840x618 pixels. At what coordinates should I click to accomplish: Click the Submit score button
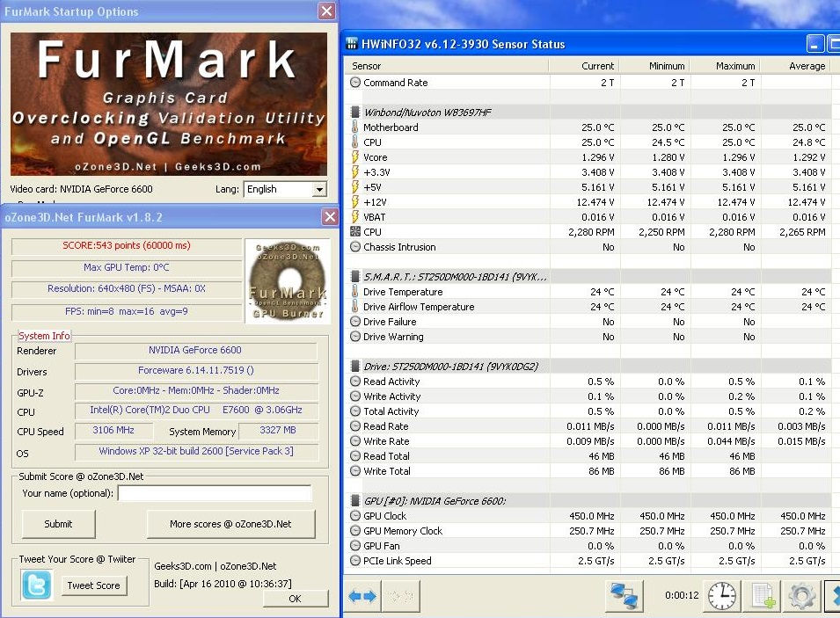(x=58, y=524)
